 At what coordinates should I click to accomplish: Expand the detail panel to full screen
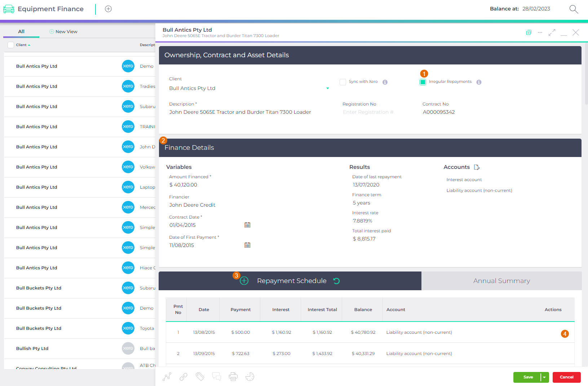click(552, 32)
